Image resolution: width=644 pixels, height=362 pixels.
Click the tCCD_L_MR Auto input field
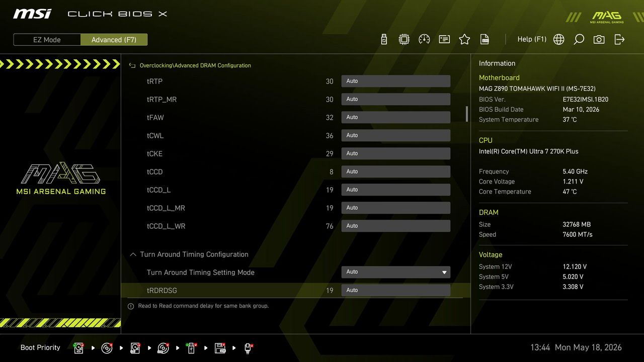[395, 208]
